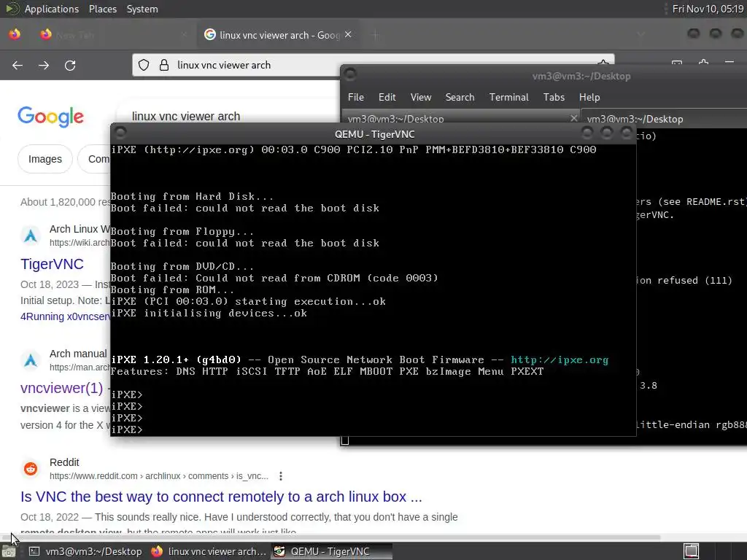Open terminal Help menu
This screenshot has width=747, height=560.
589,97
